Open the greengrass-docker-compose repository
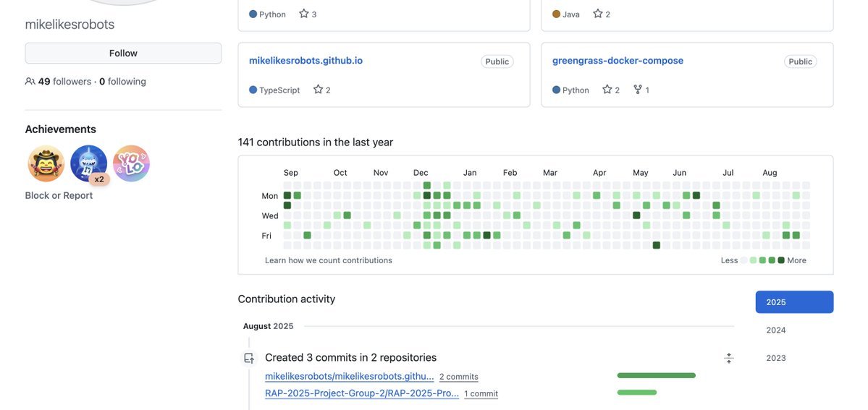868x410 pixels. [618, 60]
